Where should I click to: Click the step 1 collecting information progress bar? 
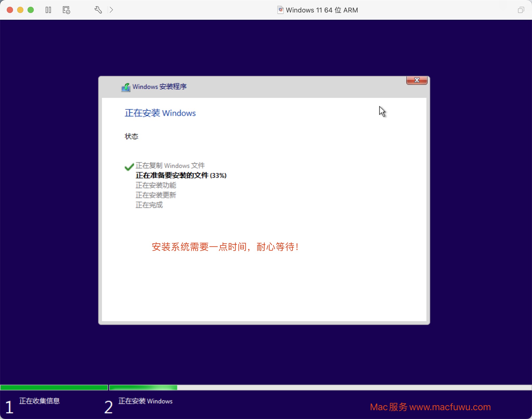(54, 388)
